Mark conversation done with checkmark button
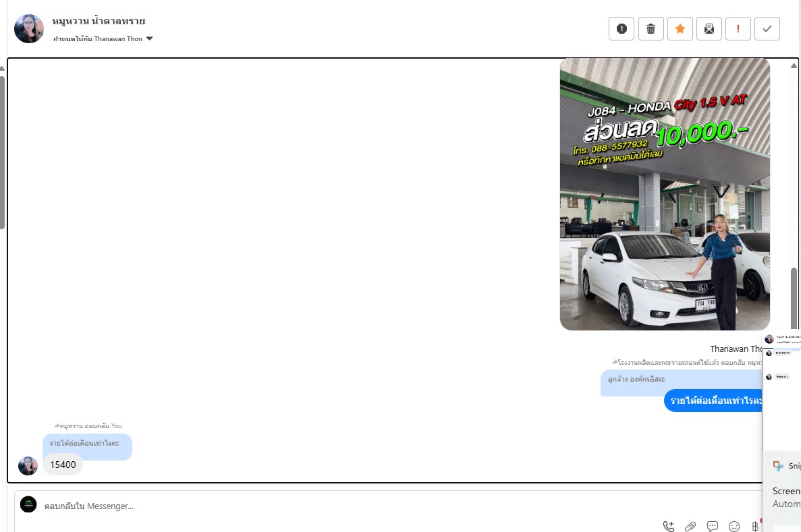This screenshot has height=532, width=801. [767, 28]
